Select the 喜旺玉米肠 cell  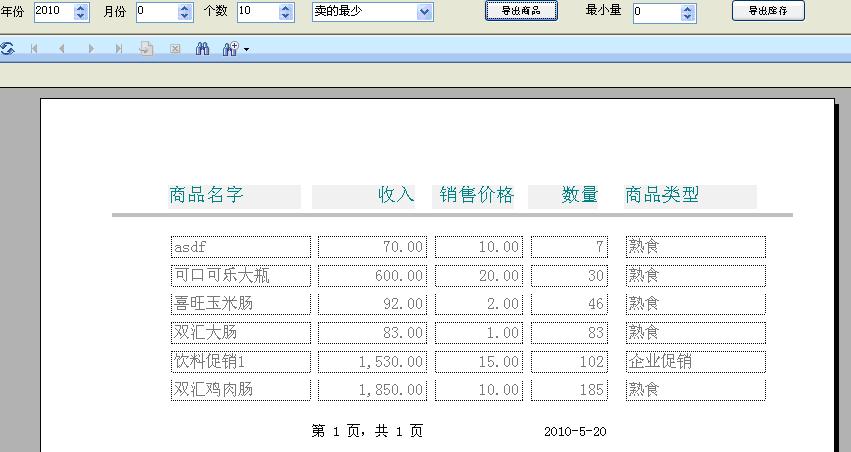point(240,304)
